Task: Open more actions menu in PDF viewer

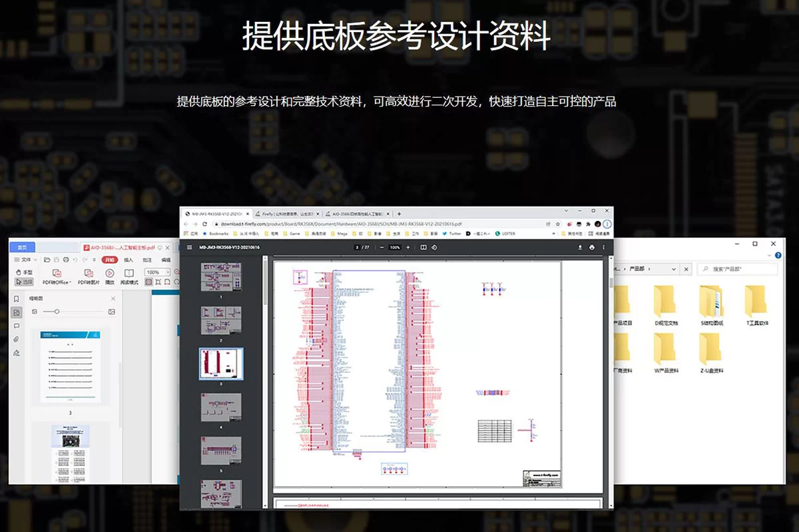Action: (604, 247)
